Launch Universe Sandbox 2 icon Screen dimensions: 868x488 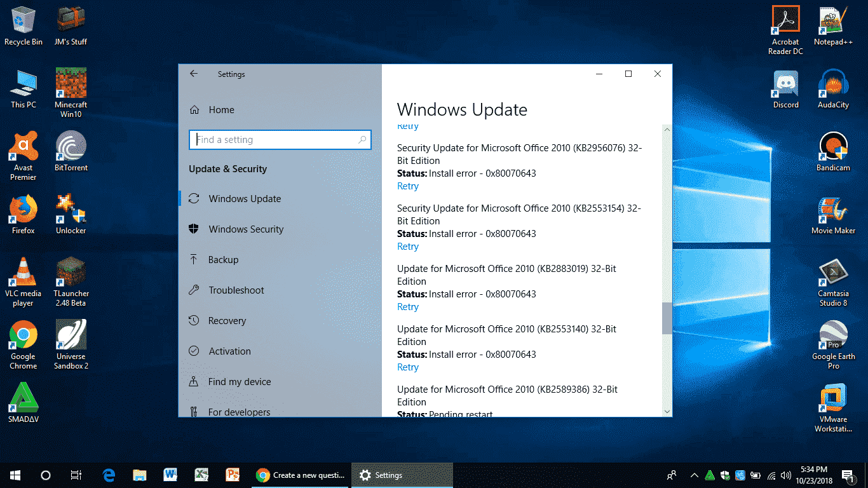tap(71, 345)
